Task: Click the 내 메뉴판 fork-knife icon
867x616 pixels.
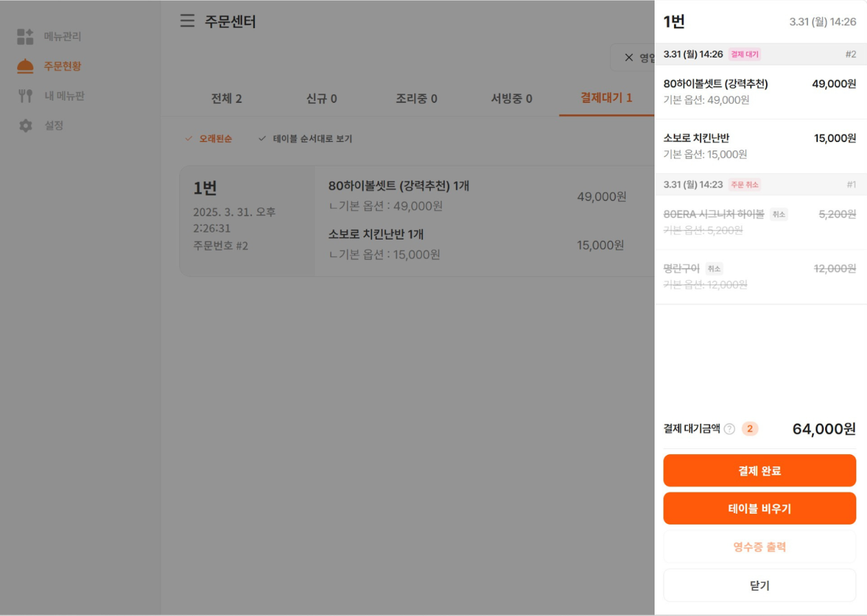Action: tap(25, 96)
